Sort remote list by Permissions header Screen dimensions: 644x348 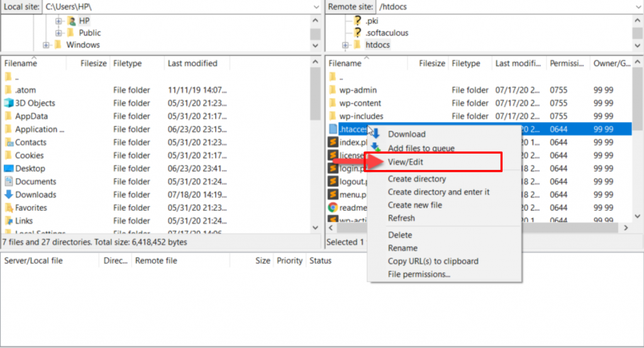point(568,64)
